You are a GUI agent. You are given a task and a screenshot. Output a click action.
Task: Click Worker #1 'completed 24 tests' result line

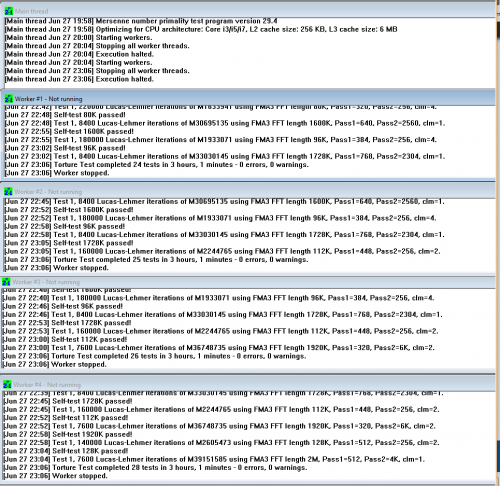pyautogui.click(x=156, y=165)
